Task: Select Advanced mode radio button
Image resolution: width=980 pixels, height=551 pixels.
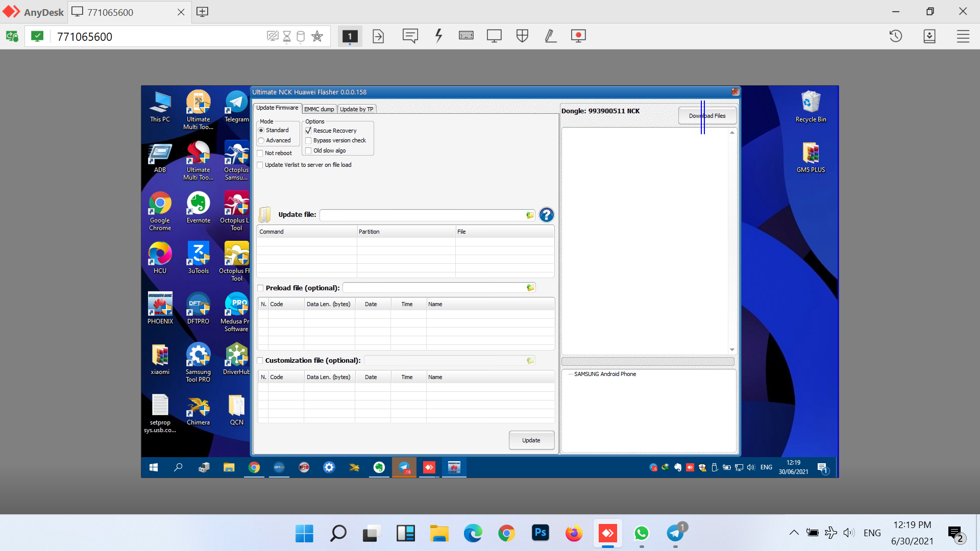Action: (x=261, y=141)
